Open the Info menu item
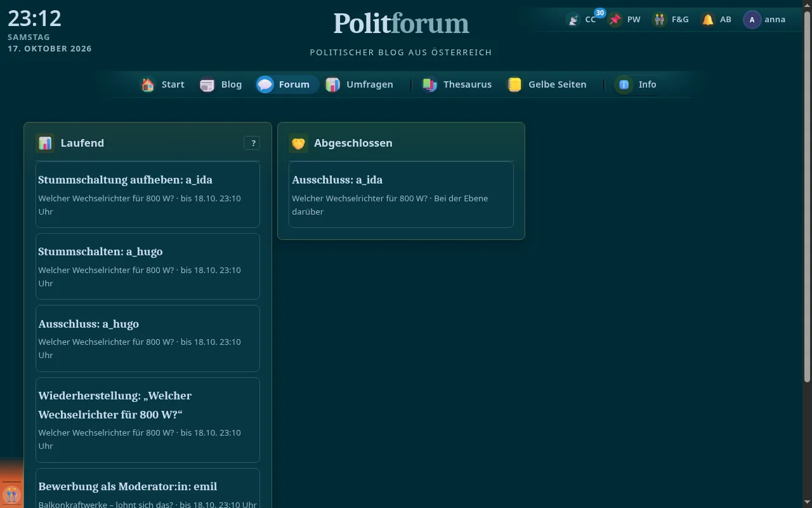 (x=637, y=84)
